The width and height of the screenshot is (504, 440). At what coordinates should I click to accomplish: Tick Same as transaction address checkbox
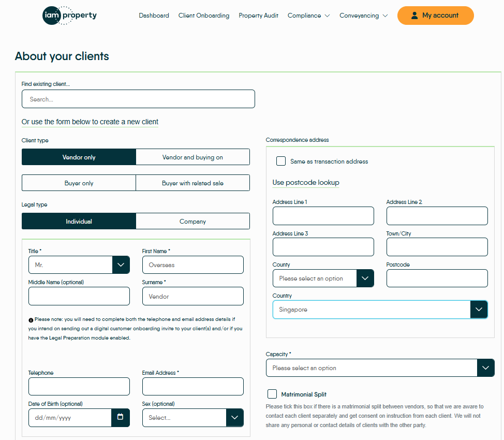click(281, 161)
